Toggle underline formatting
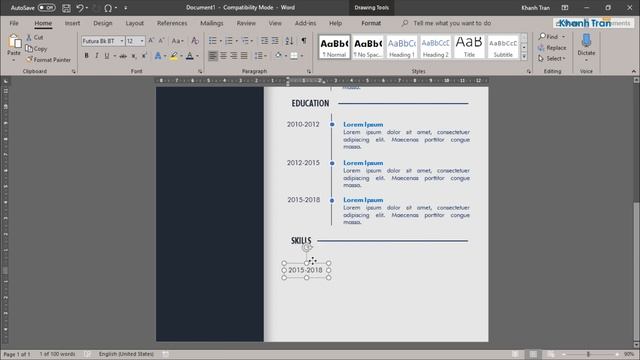Screen dimensions: 640x360 [x=107, y=56]
